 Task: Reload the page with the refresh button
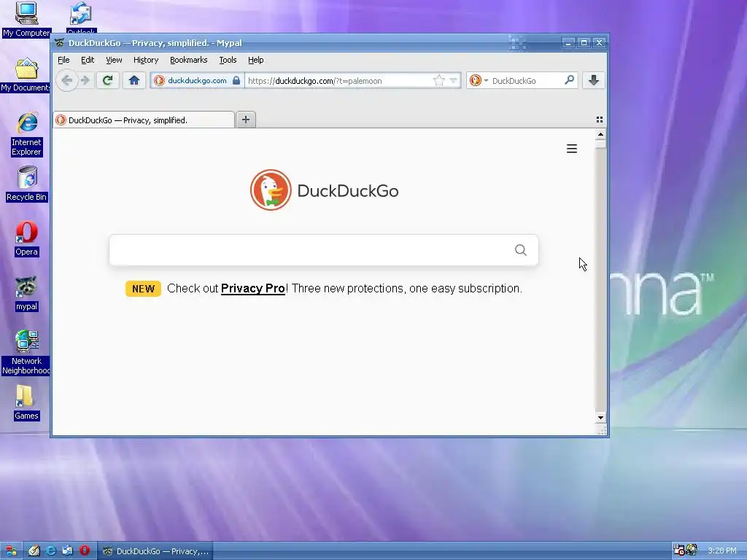pyautogui.click(x=108, y=80)
